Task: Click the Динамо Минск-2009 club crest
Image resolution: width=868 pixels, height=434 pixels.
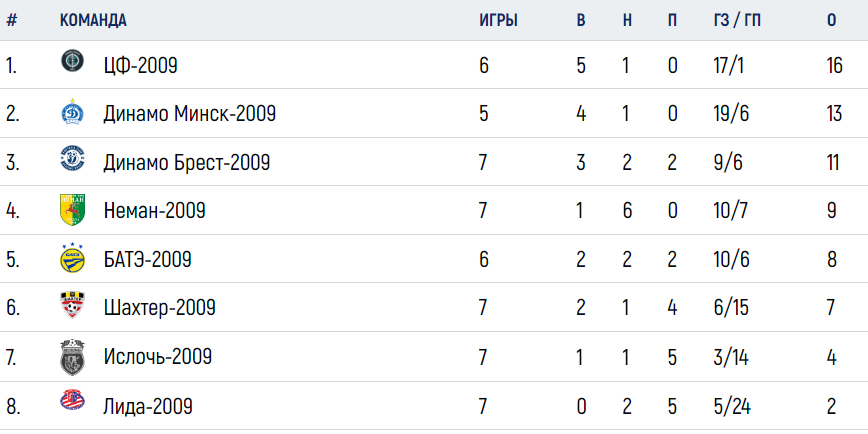Action: (72, 112)
